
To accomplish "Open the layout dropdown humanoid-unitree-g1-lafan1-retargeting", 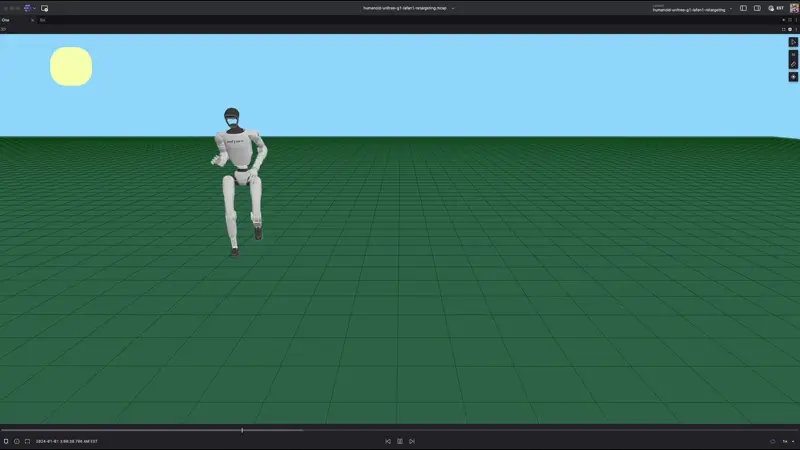I will pos(692,9).
